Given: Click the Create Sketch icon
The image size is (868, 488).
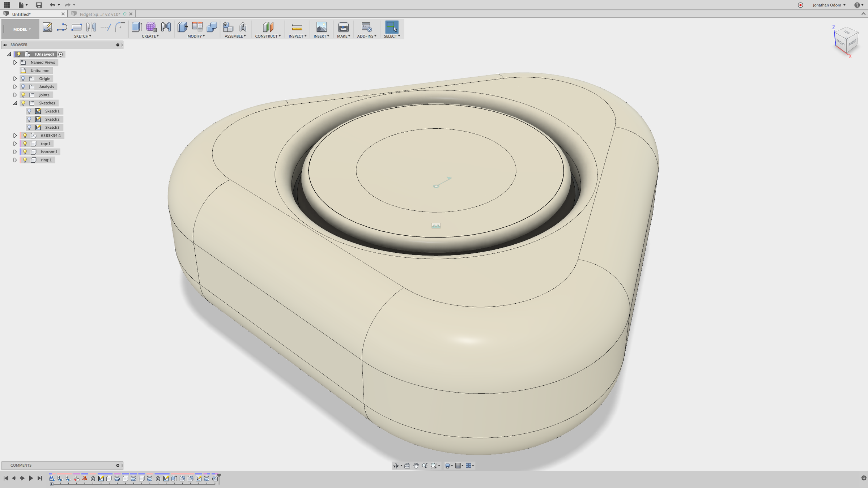Looking at the screenshot, I should coord(47,27).
